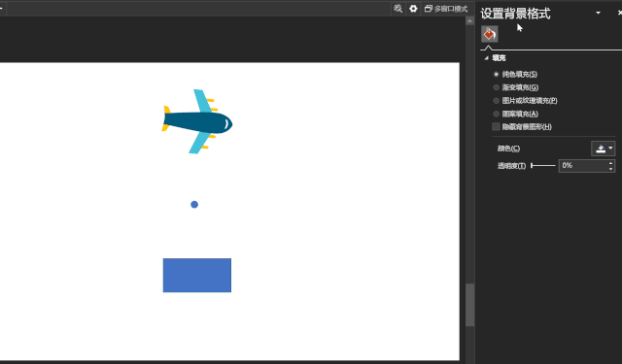Click the 透明度(T) slider track
The height and width of the screenshot is (364, 622).
tap(543, 166)
